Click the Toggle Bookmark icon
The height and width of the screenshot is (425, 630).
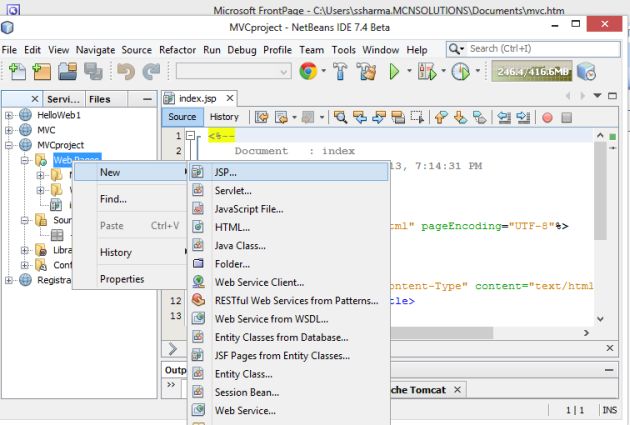[x=479, y=117]
